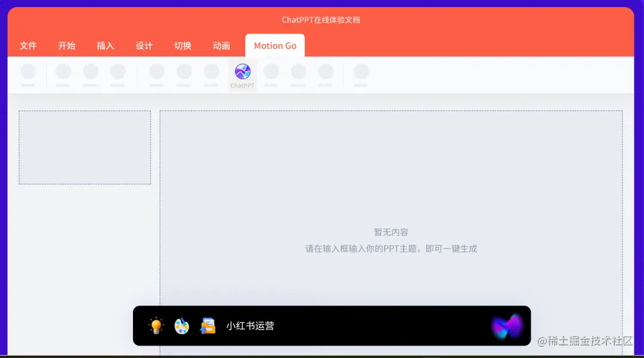
Task: Switch to the 开始 tab
Action: (x=67, y=45)
